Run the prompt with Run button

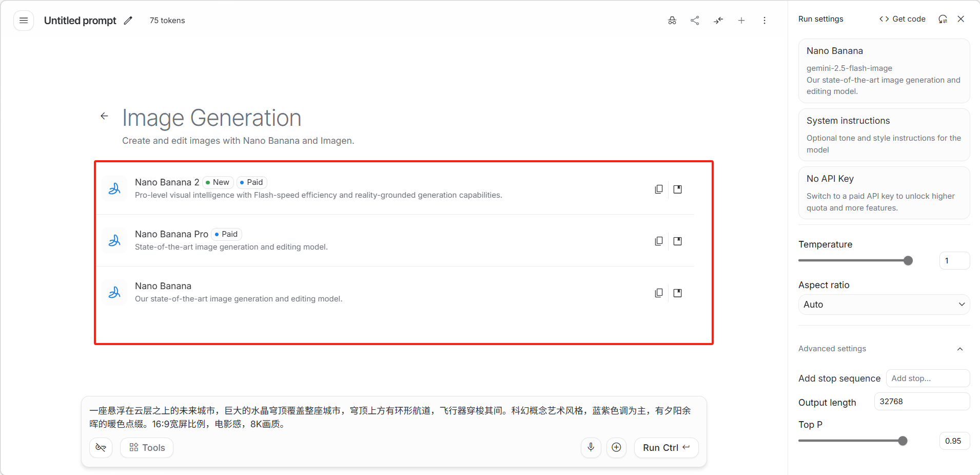pos(667,448)
